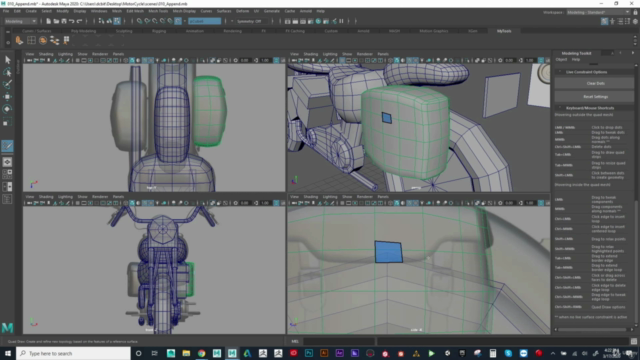Screen dimensions: 640x360
Task: Toggle the Modeling Toolkit sidebar icon at top right
Action: click(x=604, y=21)
